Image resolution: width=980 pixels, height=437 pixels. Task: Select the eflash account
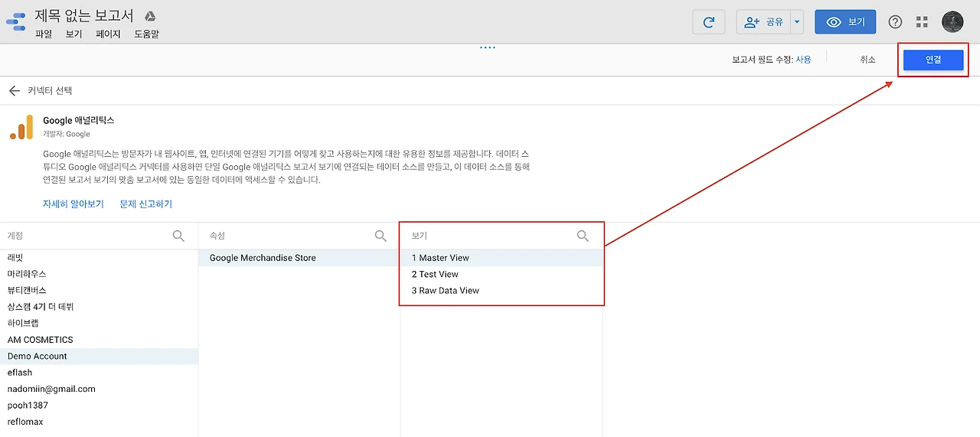click(x=99, y=373)
